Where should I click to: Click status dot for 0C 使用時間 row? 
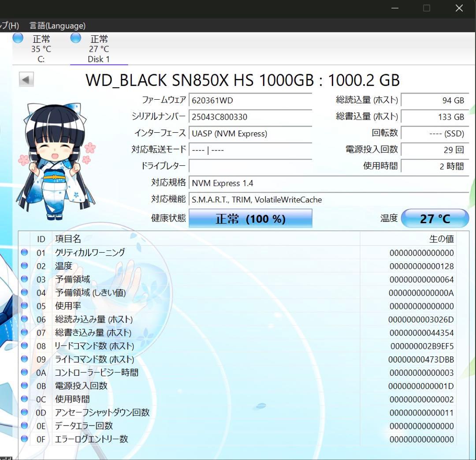tap(25, 399)
